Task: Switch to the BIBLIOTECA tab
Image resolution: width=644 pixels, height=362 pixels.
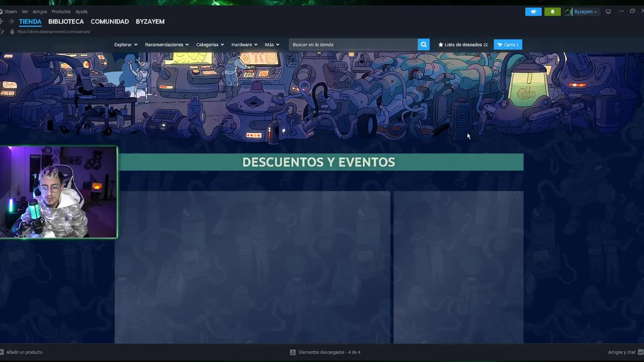Action: [66, 22]
